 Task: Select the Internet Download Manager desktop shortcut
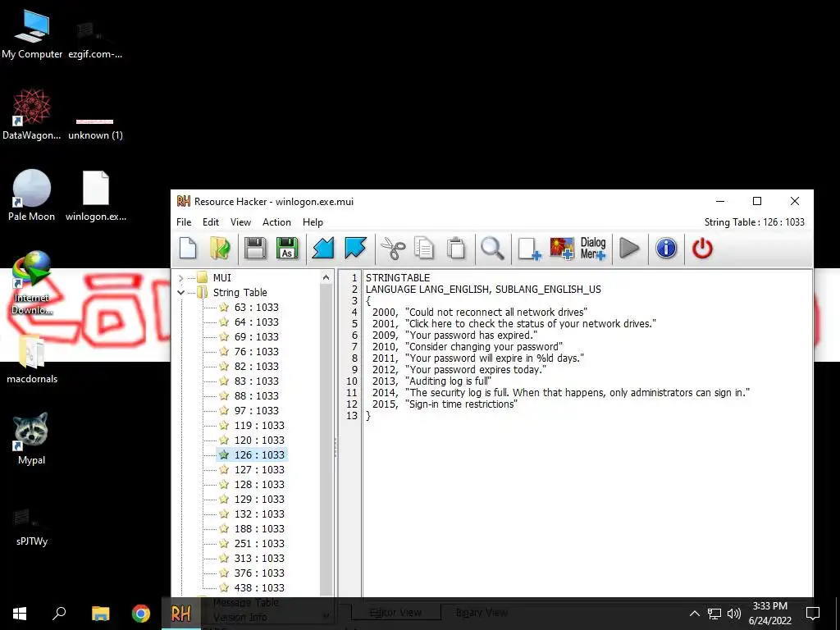click(32, 284)
